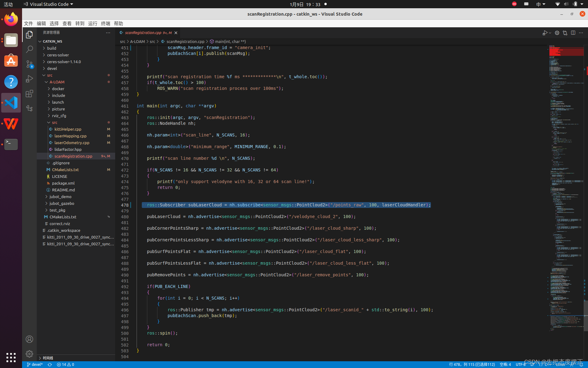Click errors and warnings count in status bar

(x=66, y=365)
